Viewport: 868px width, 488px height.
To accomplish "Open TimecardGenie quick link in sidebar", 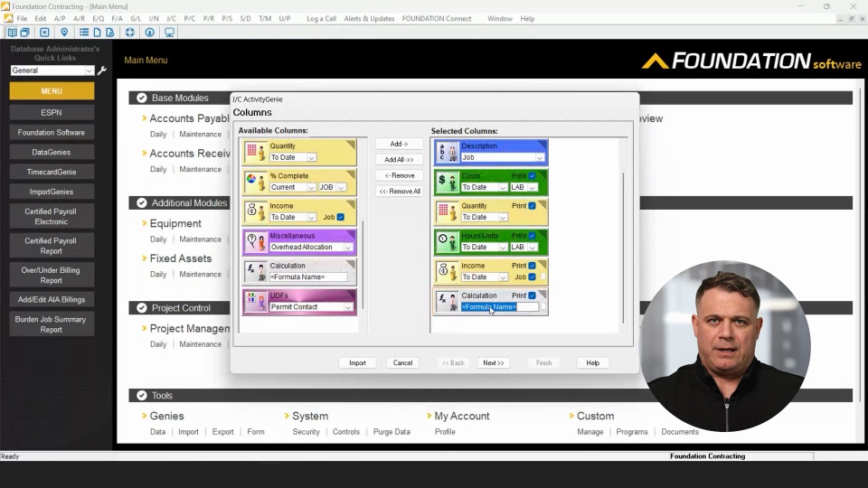I will click(52, 172).
